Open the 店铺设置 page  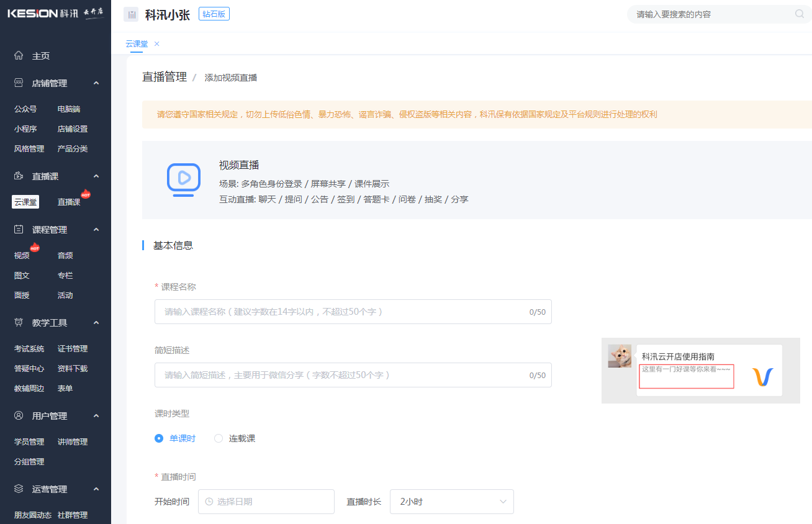tap(72, 129)
